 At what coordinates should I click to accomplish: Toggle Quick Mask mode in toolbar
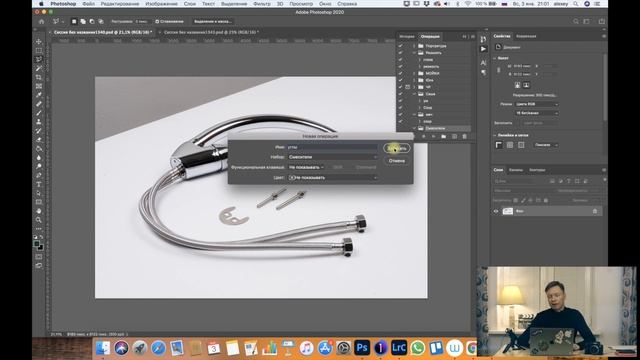[x=39, y=257]
